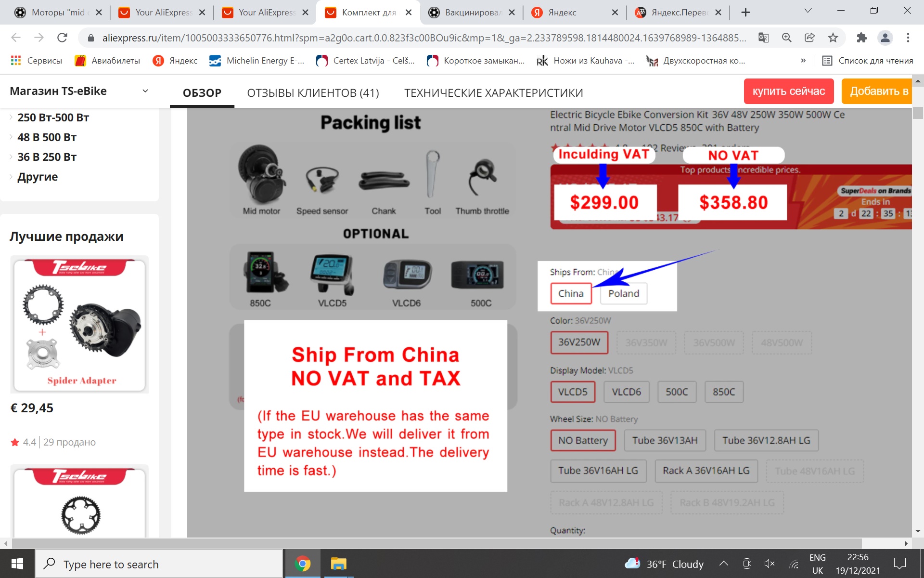
Task: Open the Chrome extensions puzzle icon
Action: [861, 38]
